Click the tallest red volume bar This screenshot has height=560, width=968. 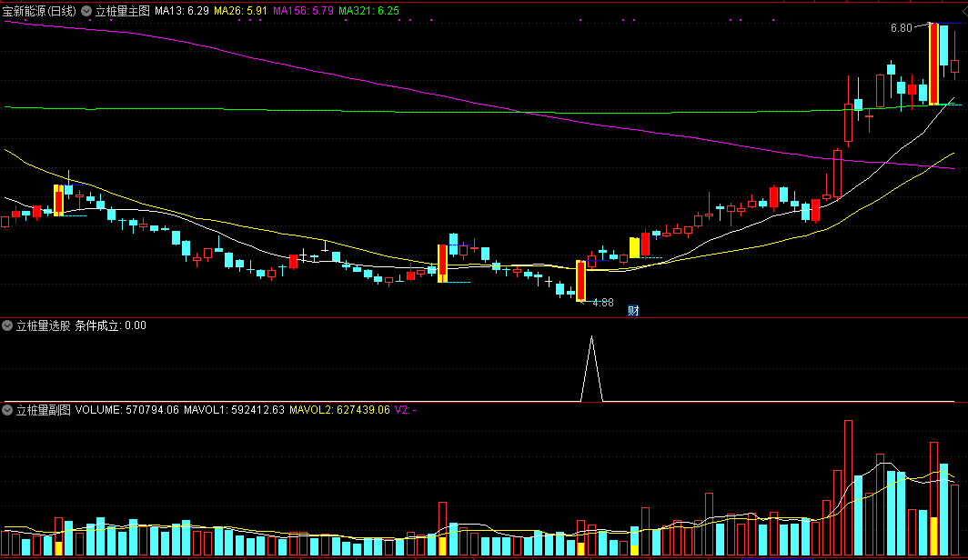click(x=848, y=488)
